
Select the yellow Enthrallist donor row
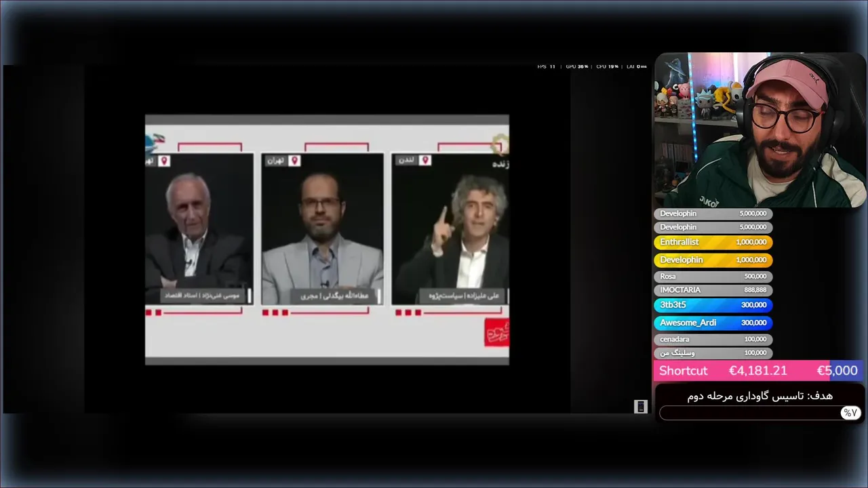click(x=713, y=242)
